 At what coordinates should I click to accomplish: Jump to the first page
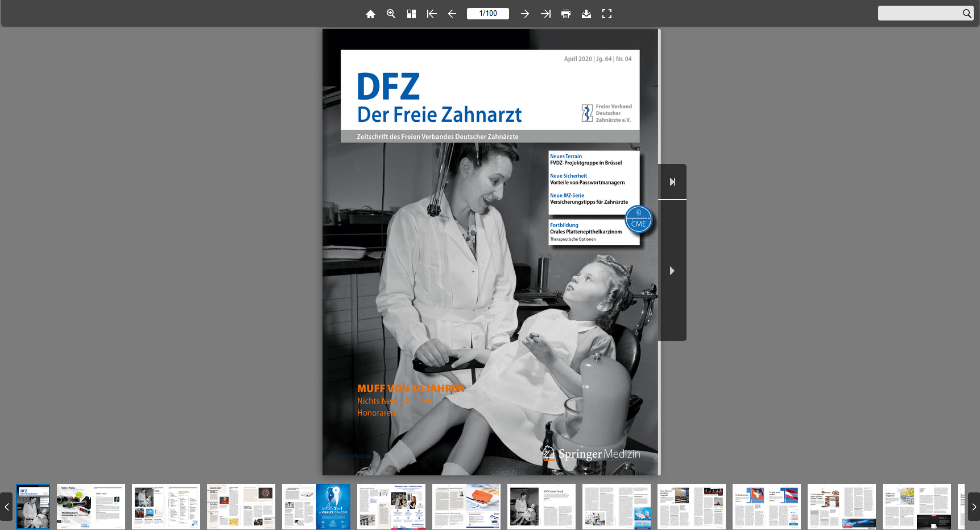[432, 14]
